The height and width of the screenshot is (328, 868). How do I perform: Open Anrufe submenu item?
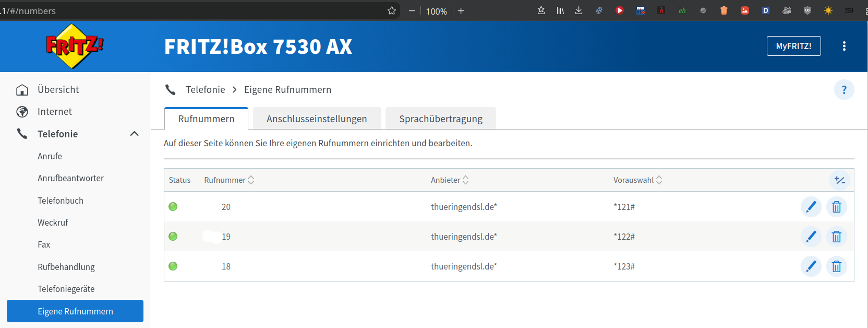(50, 156)
